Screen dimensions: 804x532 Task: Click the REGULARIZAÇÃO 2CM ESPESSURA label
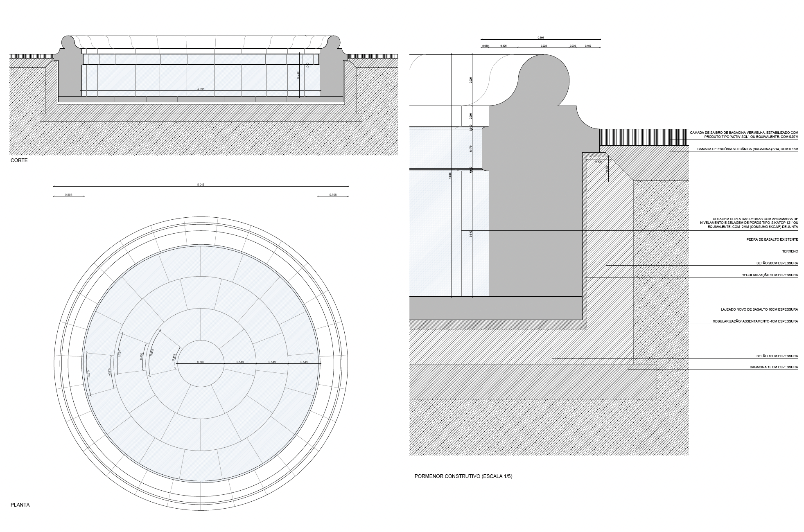coord(770,275)
